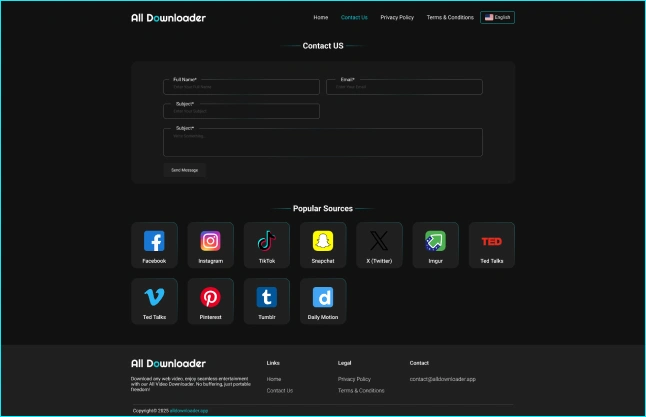This screenshot has height=417, width=646.
Task: Open the Facebook source tile
Action: [x=154, y=242]
